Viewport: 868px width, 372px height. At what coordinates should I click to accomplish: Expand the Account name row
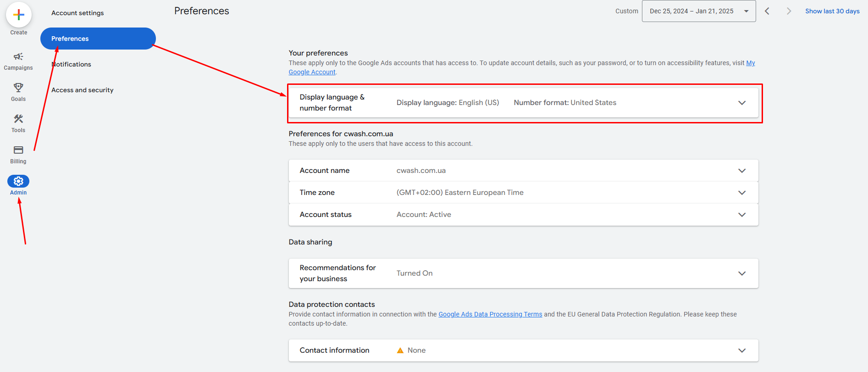[741, 171]
